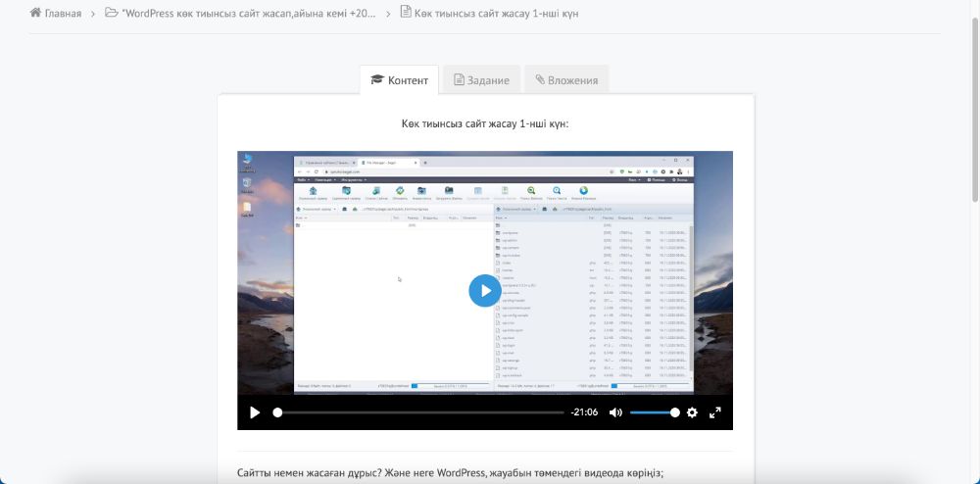Viewport: 980px width, 484px height.
Task: Click the graduation cap icon on Контент tab
Action: (377, 79)
